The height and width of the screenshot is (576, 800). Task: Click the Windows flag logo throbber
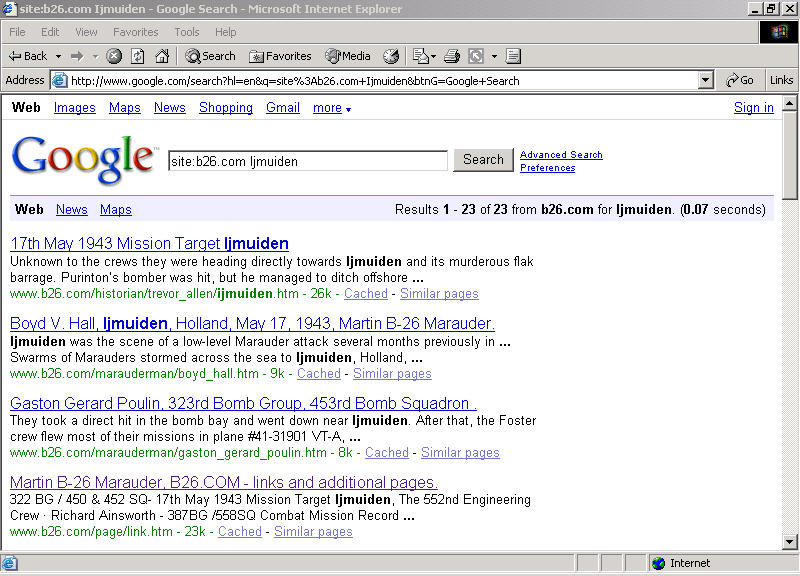[779, 32]
